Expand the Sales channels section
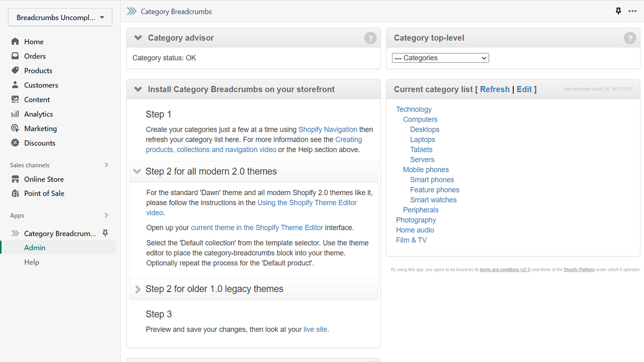 tap(106, 164)
